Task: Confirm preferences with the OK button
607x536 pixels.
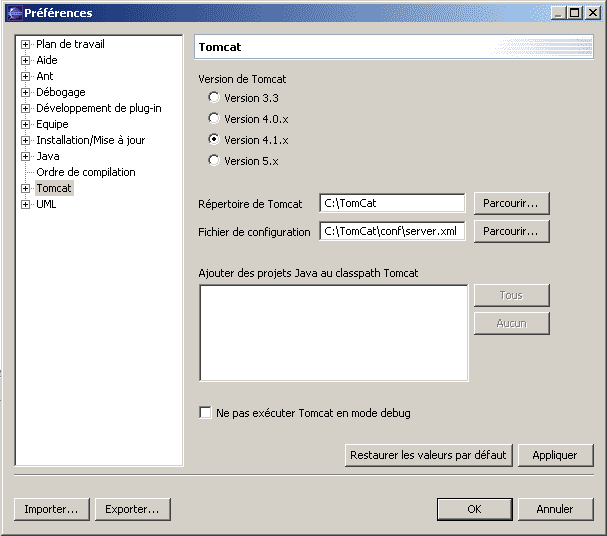Action: tap(474, 509)
